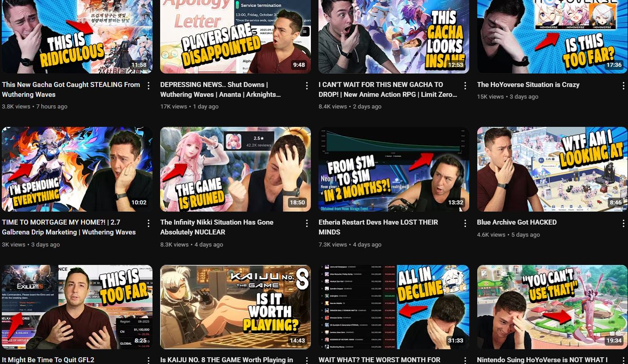
Task: Click '15K views • 3 days ago' metadata
Action: click(508, 97)
